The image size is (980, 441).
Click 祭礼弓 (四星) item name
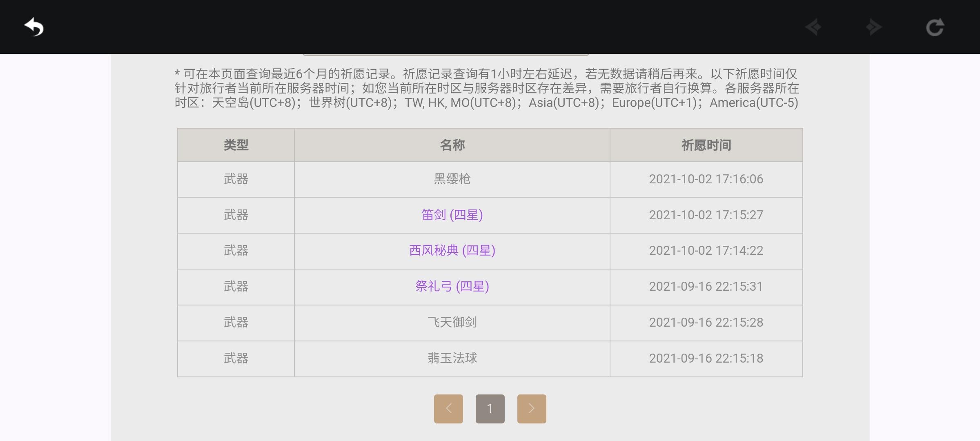click(x=452, y=286)
